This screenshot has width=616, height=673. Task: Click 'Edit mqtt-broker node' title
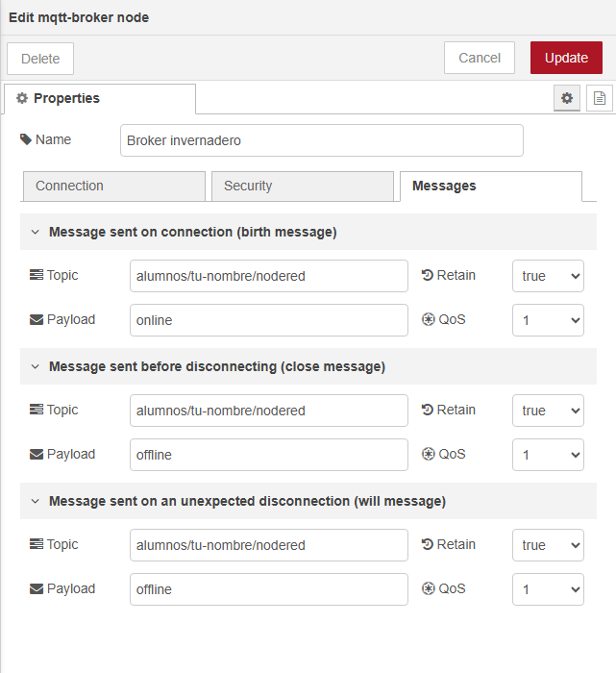coord(79,17)
